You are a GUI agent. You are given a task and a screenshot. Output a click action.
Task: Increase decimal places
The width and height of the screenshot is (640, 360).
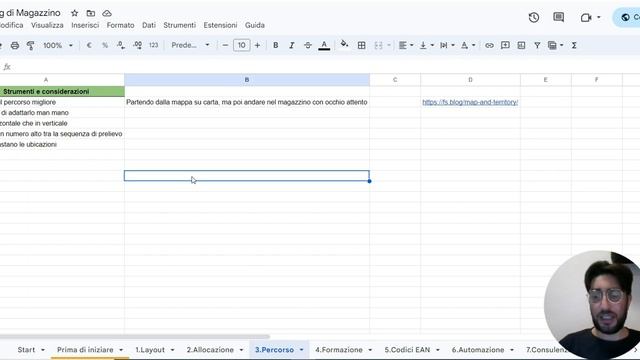click(x=138, y=45)
